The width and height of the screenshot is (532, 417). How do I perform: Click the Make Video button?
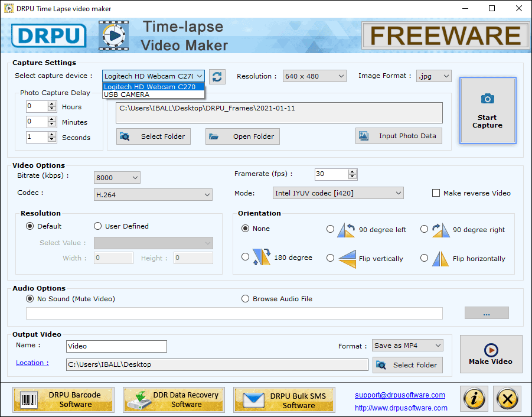(491, 354)
